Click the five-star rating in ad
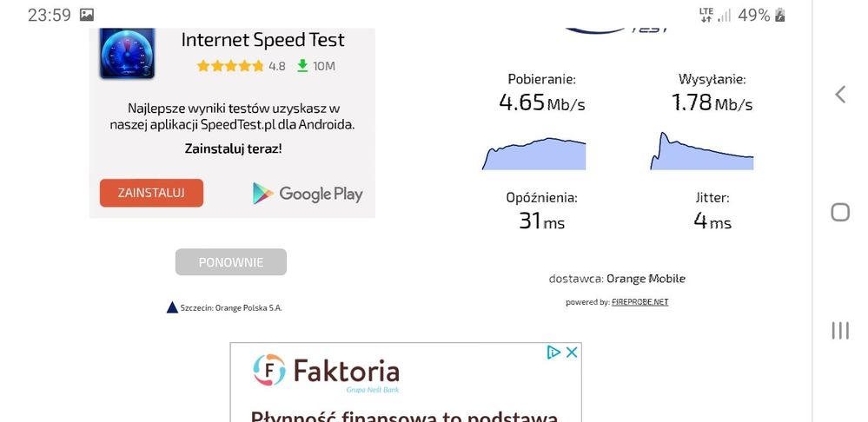This screenshot has height=422, width=868. [230, 66]
